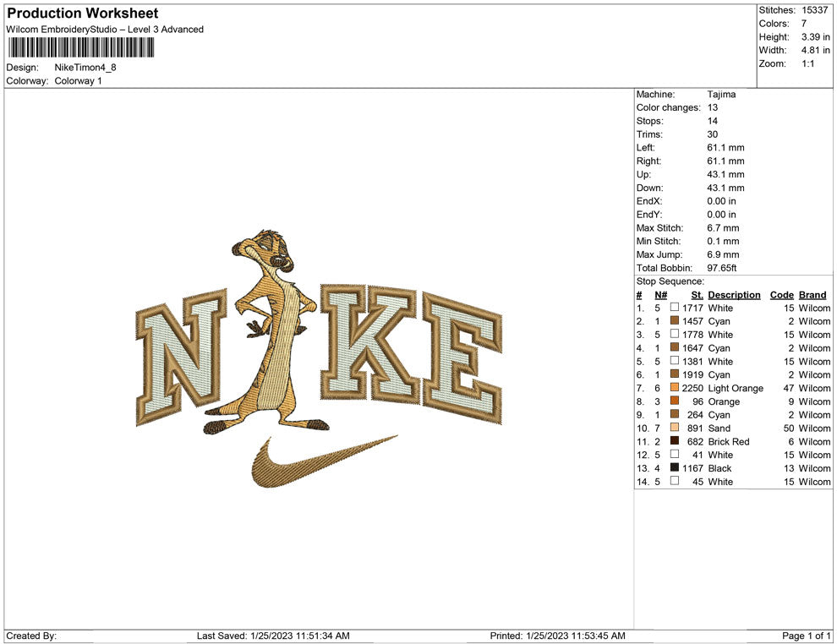Pick the swatch beside 45 White
The height and width of the screenshot is (644, 837).
pos(675,481)
